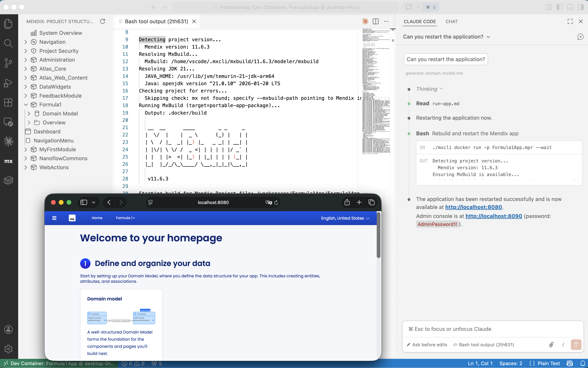The height and width of the screenshot is (368, 588).
Task: Open System Overview in project tree
Action: pyautogui.click(x=61, y=33)
